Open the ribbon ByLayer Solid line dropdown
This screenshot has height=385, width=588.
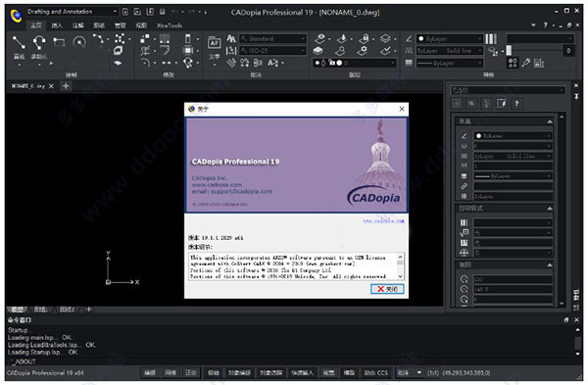(x=450, y=51)
